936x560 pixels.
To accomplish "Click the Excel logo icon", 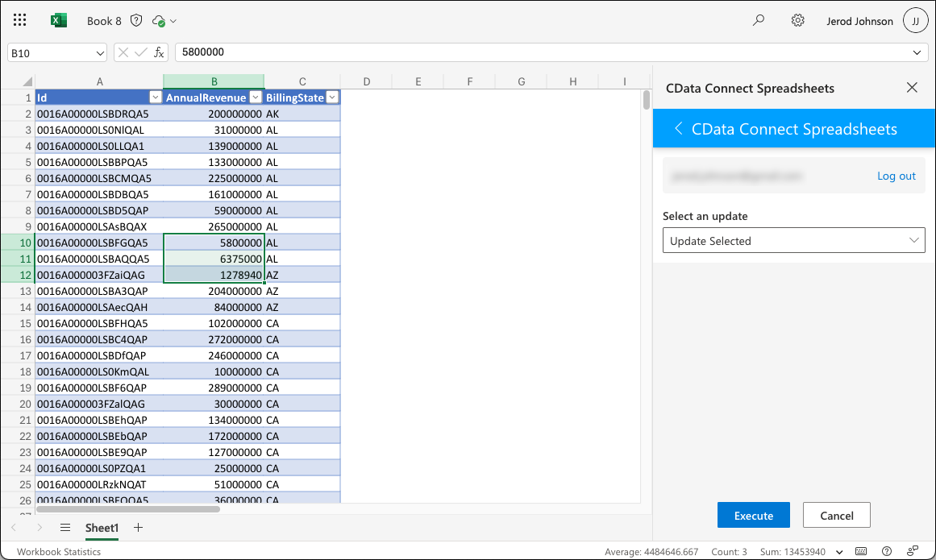I will coord(59,21).
